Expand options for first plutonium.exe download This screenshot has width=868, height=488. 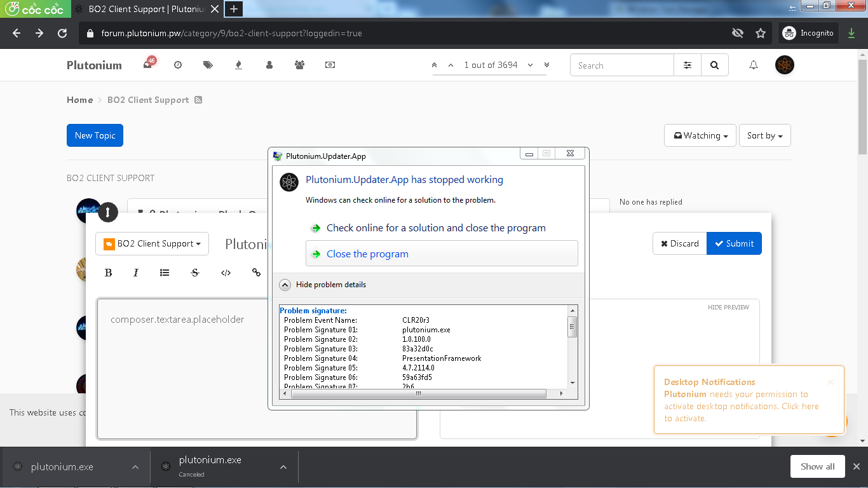(135, 467)
